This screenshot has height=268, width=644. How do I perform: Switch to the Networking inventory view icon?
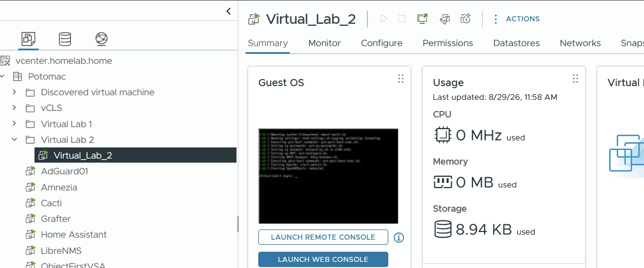pyautogui.click(x=101, y=39)
